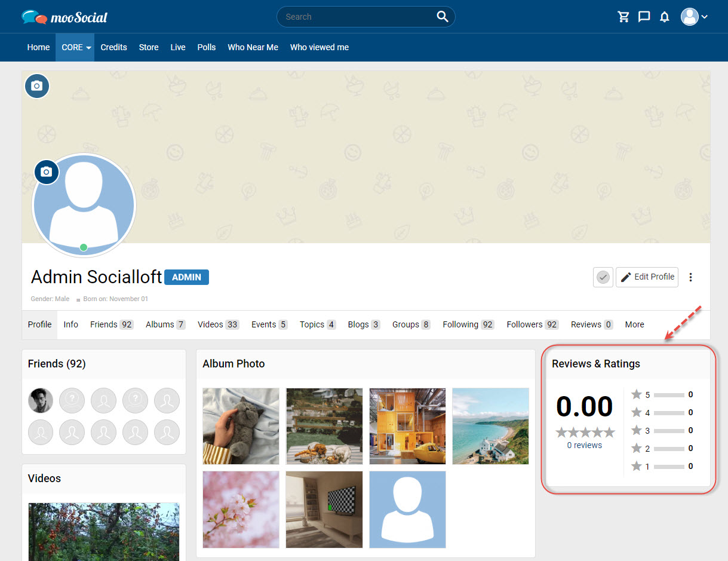The width and height of the screenshot is (728, 561).
Task: Click the Born on: November 01 text
Action: coord(115,299)
